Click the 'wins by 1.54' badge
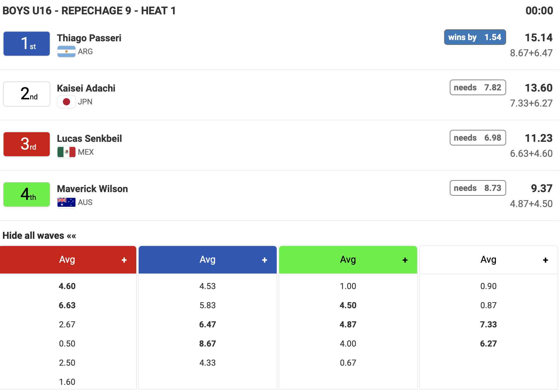 [475, 37]
